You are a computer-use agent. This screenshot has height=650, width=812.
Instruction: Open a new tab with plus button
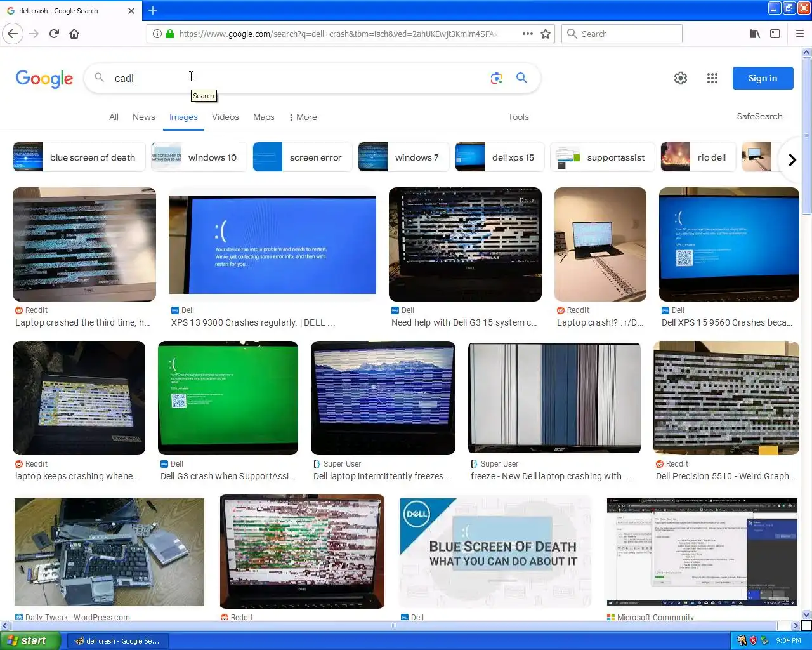pyautogui.click(x=153, y=10)
